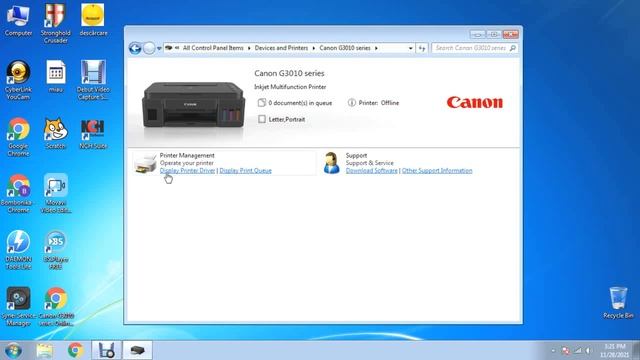
Task: Select the printer window taskbar button
Action: [x=138, y=350]
